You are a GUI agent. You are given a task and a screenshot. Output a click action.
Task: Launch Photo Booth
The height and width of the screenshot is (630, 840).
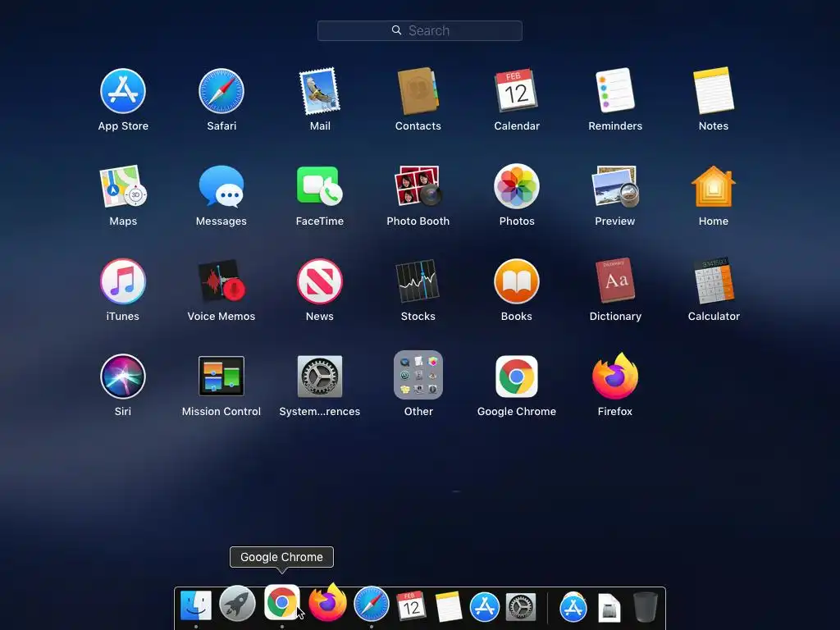pos(418,186)
